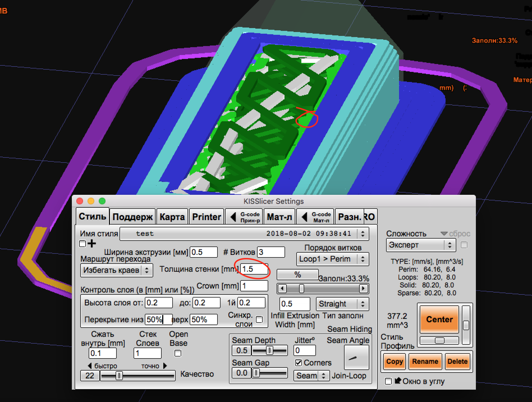Expand the Straight infill type dropdown
Viewport: 532px width, 402px height.
[x=342, y=304]
